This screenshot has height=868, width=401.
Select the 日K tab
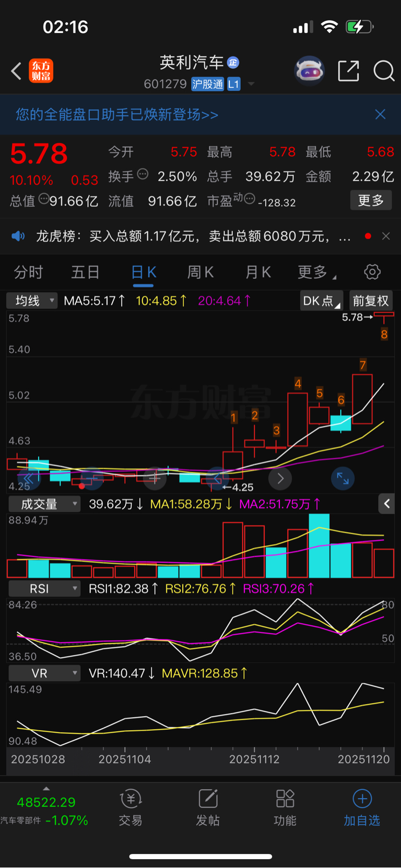[144, 272]
